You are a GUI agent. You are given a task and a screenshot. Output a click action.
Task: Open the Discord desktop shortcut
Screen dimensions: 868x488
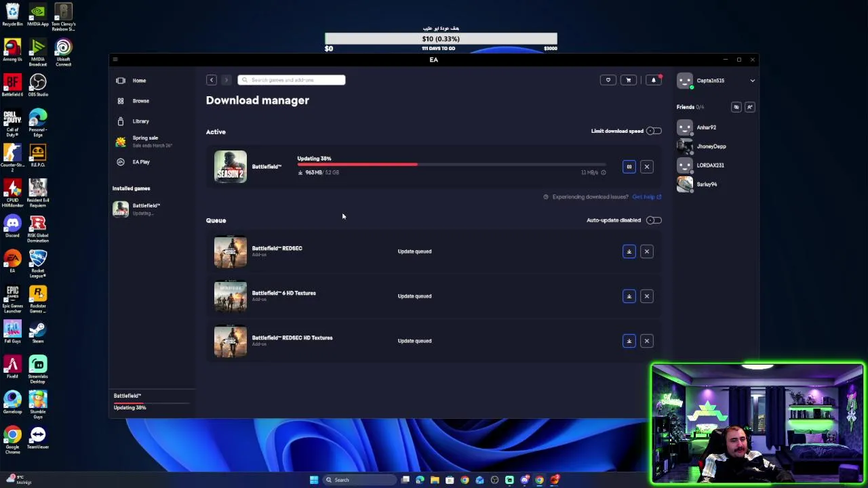(x=12, y=226)
